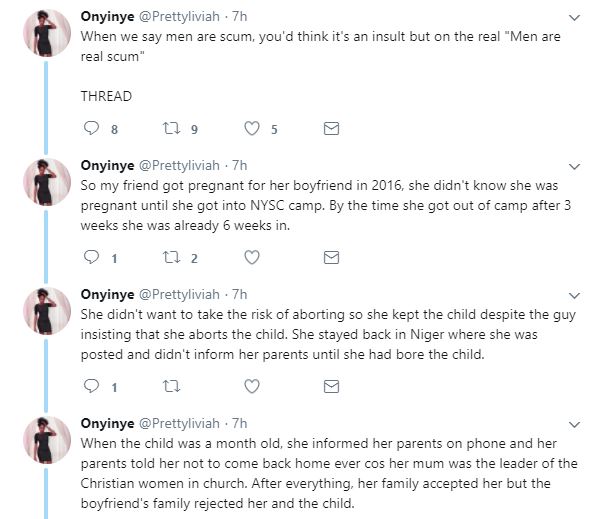612x519 pixels.
Task: Reply to the tweet about aborting risk
Action: [x=90, y=386]
